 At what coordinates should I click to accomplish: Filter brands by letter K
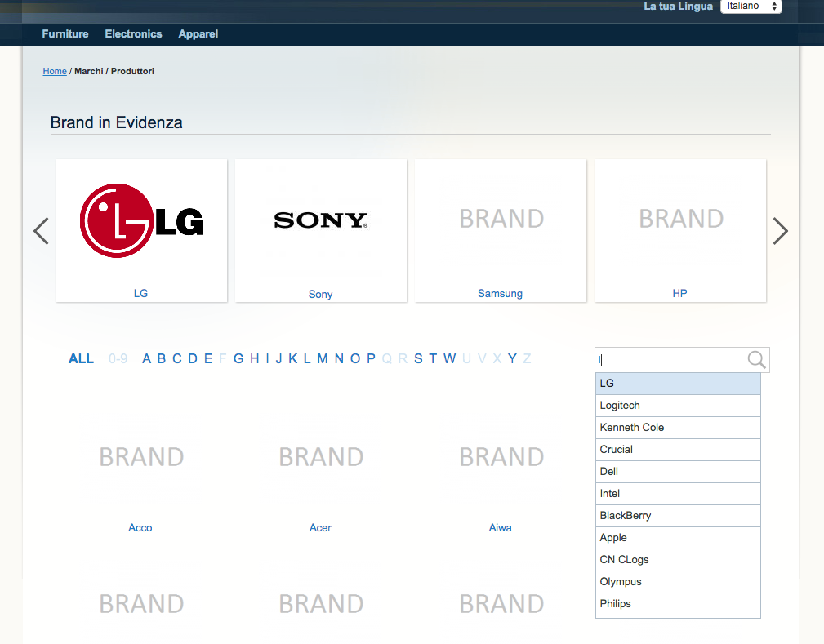point(293,359)
